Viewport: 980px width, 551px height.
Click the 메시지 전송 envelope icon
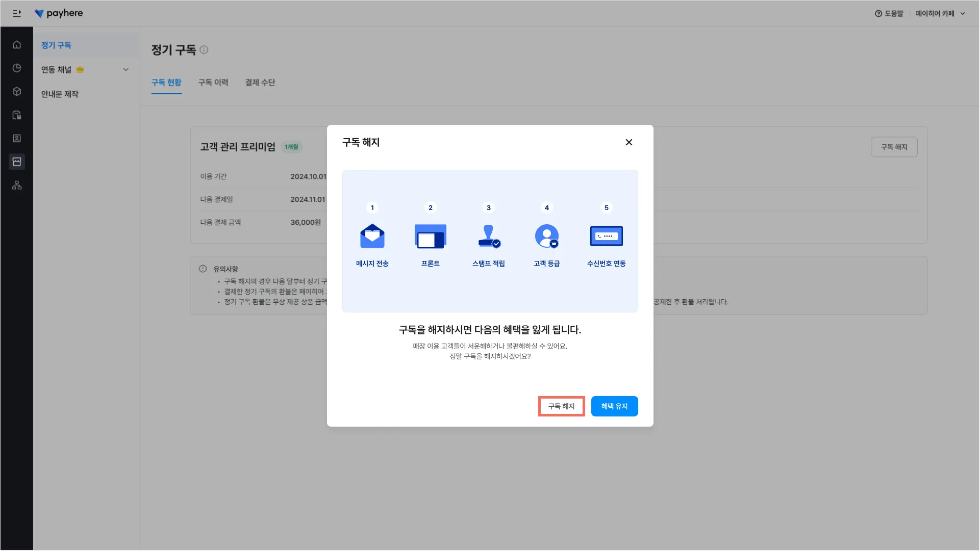click(372, 237)
